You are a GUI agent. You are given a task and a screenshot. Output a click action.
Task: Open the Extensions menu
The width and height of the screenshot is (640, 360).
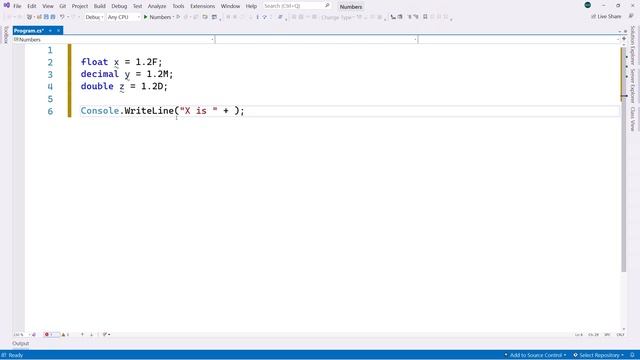(x=202, y=6)
